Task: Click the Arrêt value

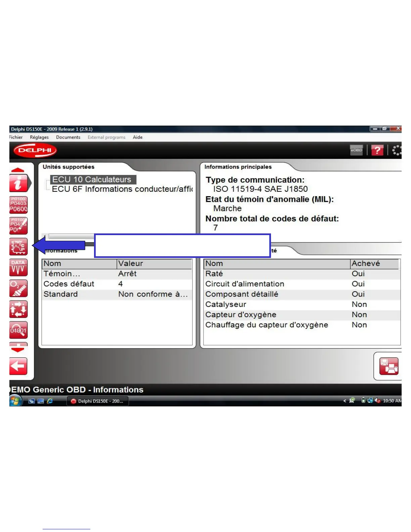Action: pyautogui.click(x=127, y=274)
